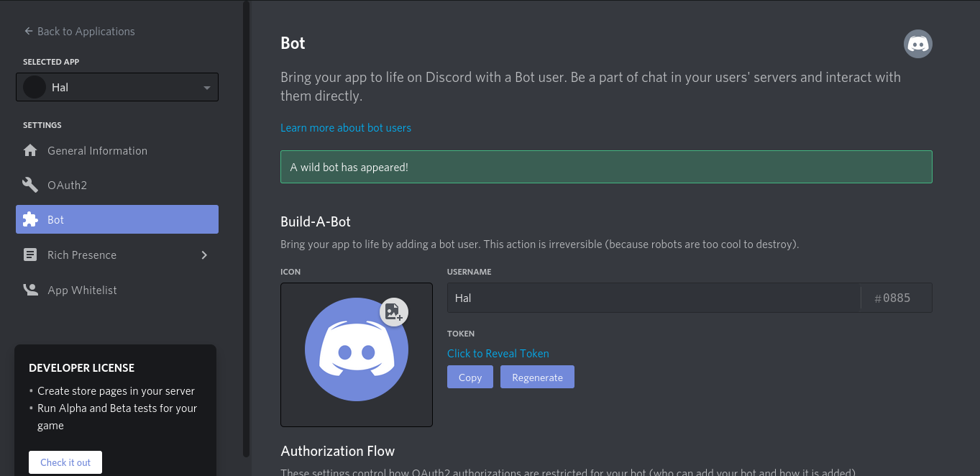This screenshot has width=980, height=476.
Task: Click the Bot puzzle piece icon
Action: tap(30, 219)
